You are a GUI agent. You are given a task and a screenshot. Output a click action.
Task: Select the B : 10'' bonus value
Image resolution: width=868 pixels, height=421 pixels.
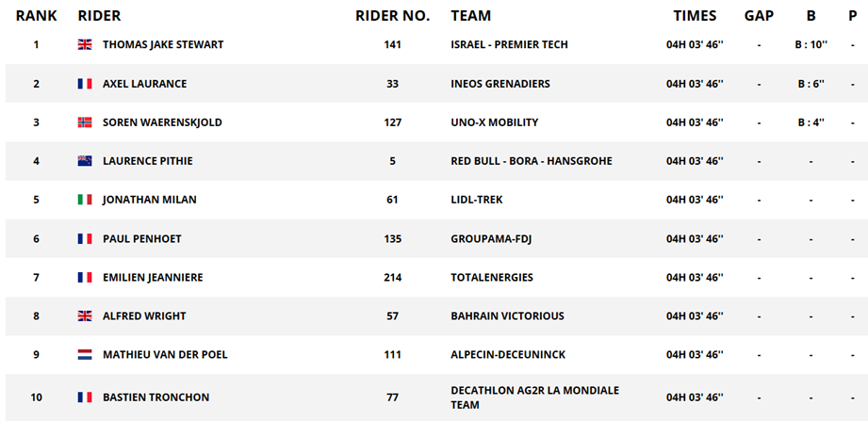(811, 45)
